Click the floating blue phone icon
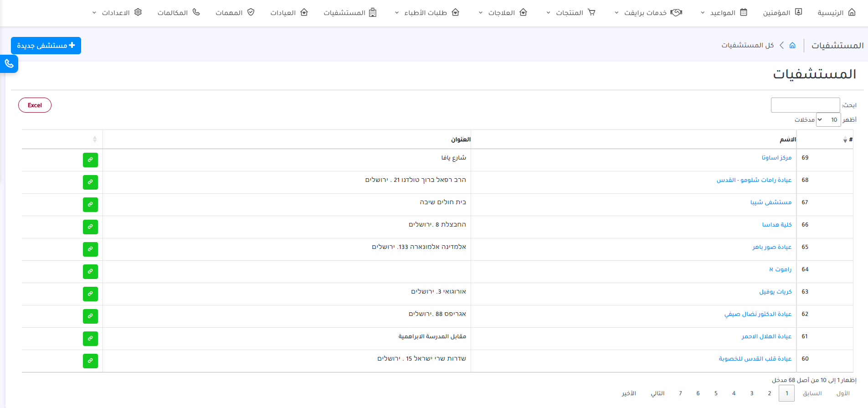The width and height of the screenshot is (868, 408). 9,64
